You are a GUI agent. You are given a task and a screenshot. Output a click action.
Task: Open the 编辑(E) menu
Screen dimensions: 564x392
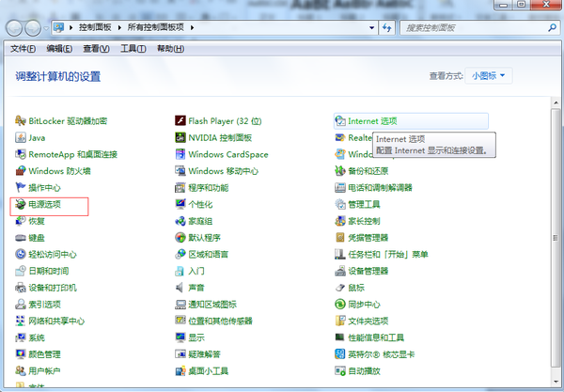59,49
